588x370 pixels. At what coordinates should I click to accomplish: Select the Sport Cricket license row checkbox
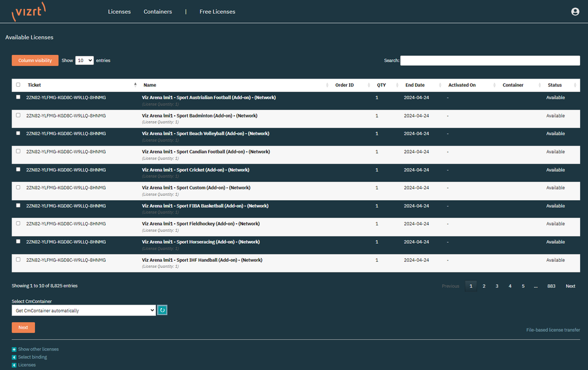18,169
